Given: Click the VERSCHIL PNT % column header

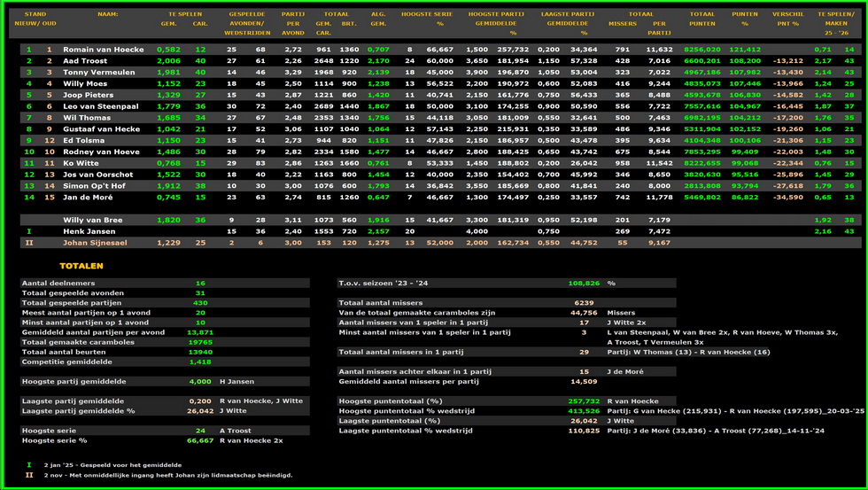Looking at the screenshot, I should pos(787,19).
